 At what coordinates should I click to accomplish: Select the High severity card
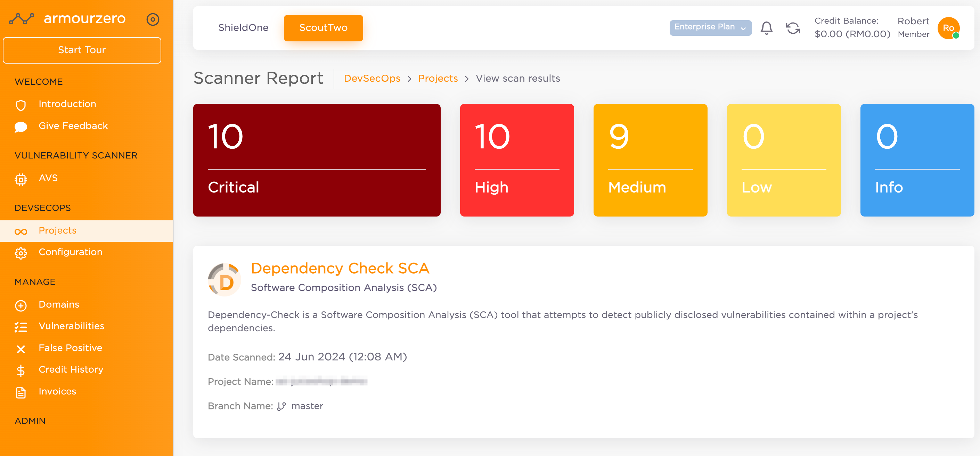point(517,160)
